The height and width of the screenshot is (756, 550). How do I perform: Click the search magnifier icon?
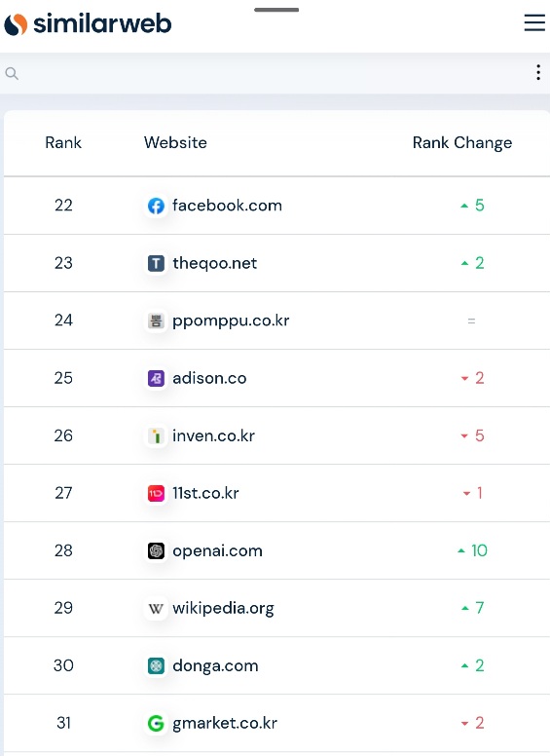tap(12, 73)
